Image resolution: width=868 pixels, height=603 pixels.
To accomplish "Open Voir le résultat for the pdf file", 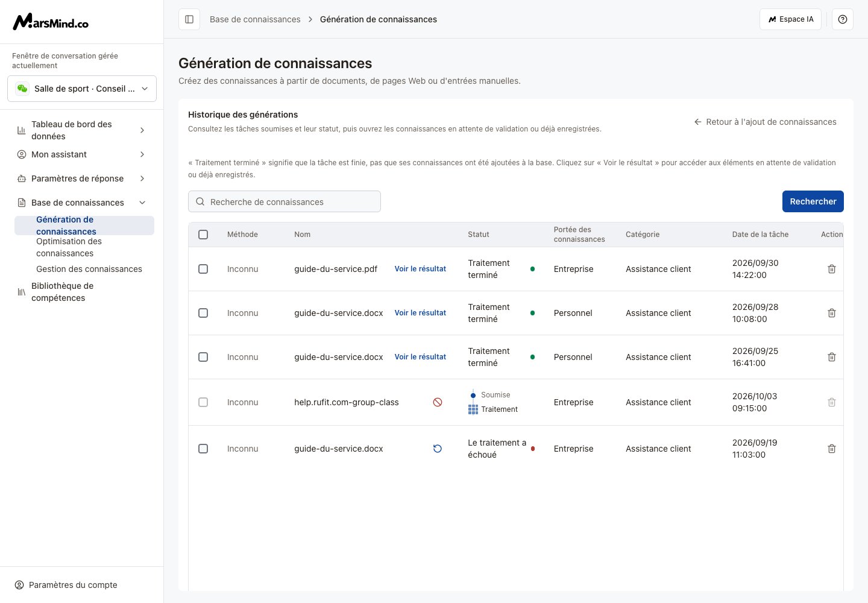I will [420, 269].
